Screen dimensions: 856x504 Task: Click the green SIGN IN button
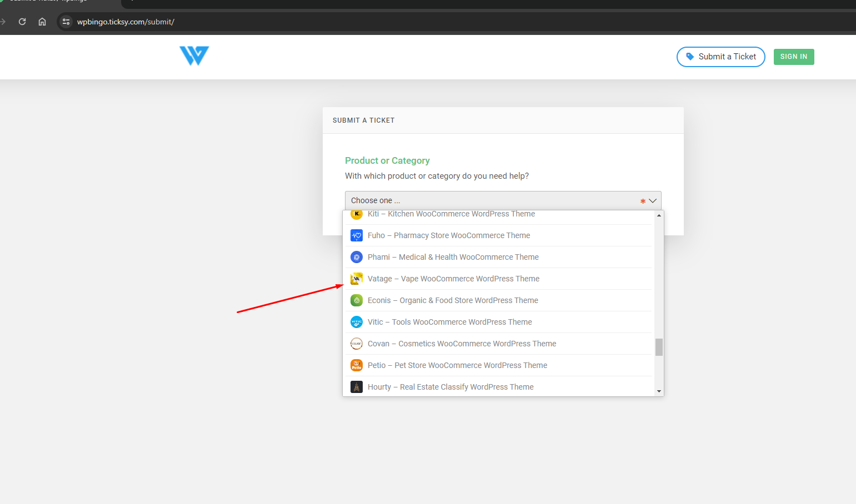pos(794,57)
